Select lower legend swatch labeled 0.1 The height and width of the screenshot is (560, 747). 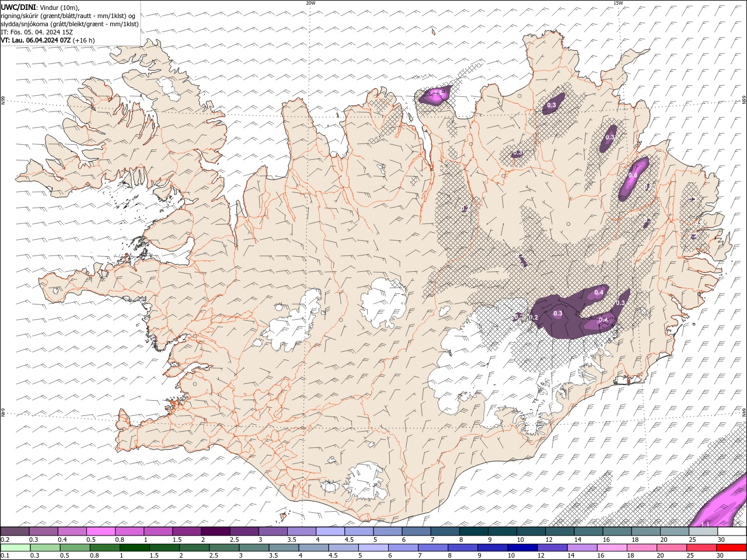click(x=15, y=548)
